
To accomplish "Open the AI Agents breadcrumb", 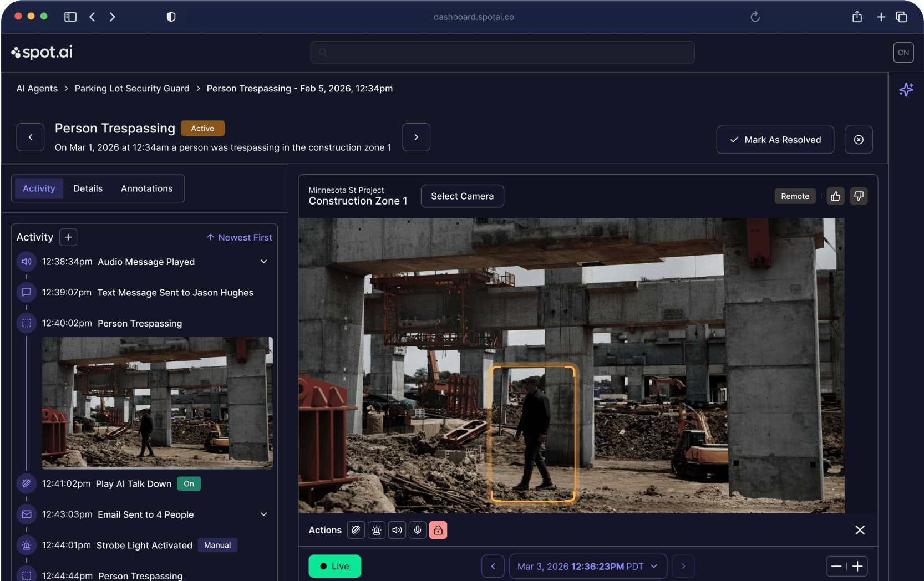I will [37, 89].
